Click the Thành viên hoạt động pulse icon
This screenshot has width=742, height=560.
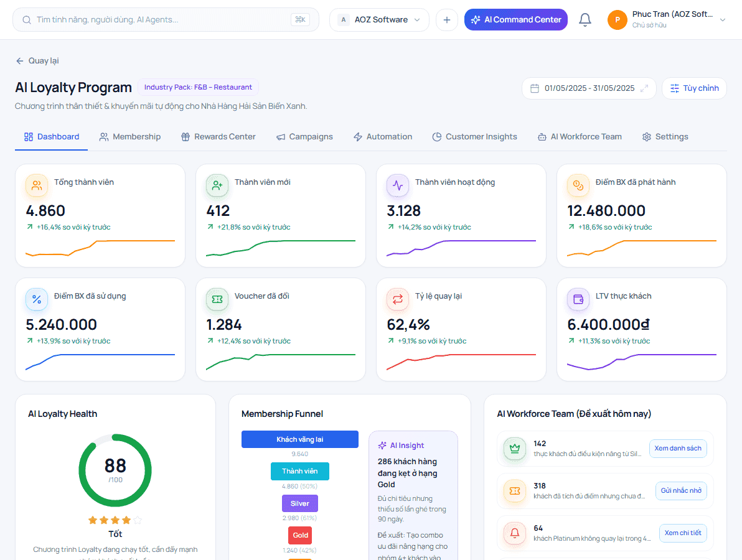398,185
